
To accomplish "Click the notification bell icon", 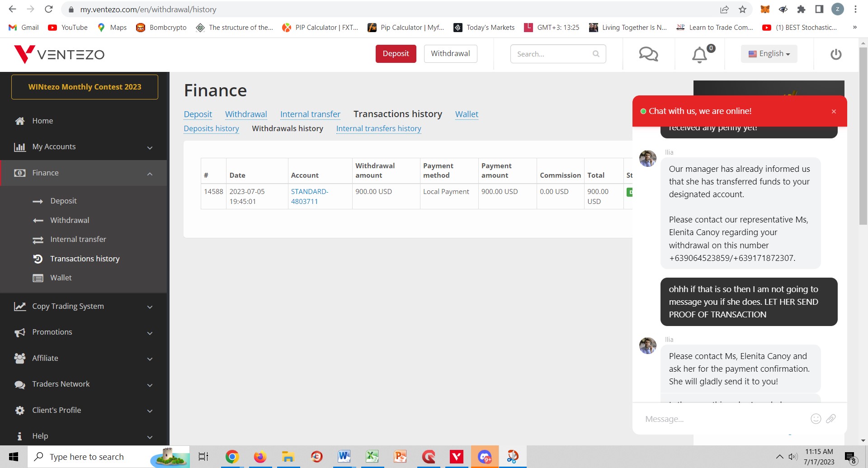I will coord(699,55).
